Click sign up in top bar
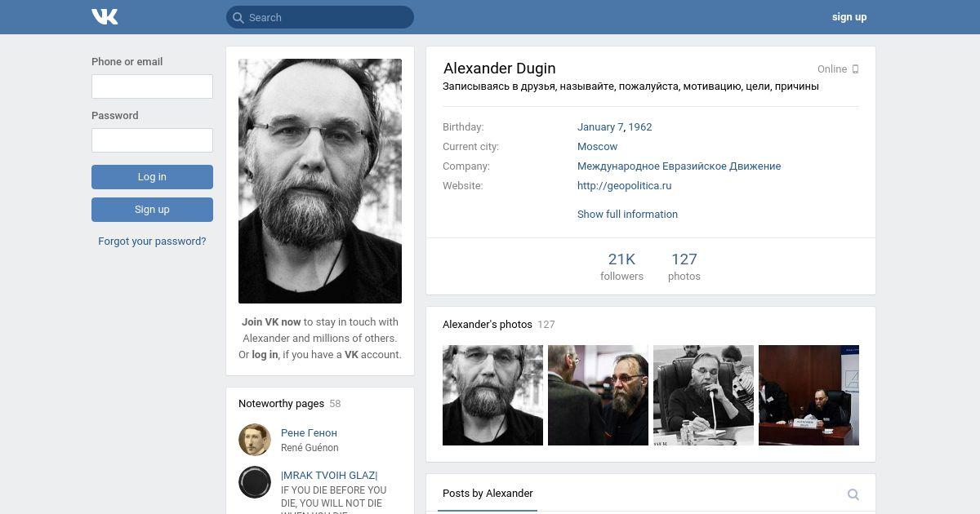 point(849,17)
